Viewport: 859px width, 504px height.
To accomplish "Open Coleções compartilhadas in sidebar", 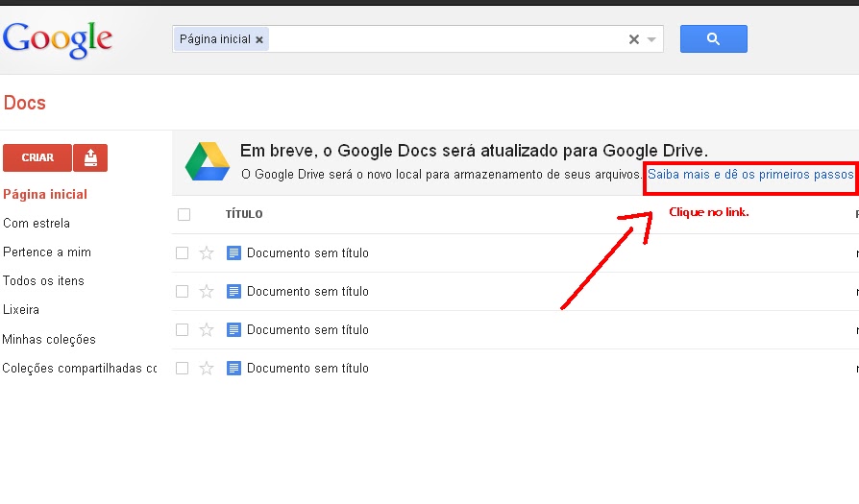I will click(80, 369).
